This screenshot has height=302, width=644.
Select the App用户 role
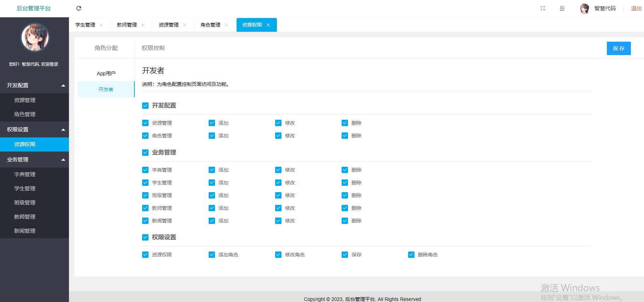point(106,73)
